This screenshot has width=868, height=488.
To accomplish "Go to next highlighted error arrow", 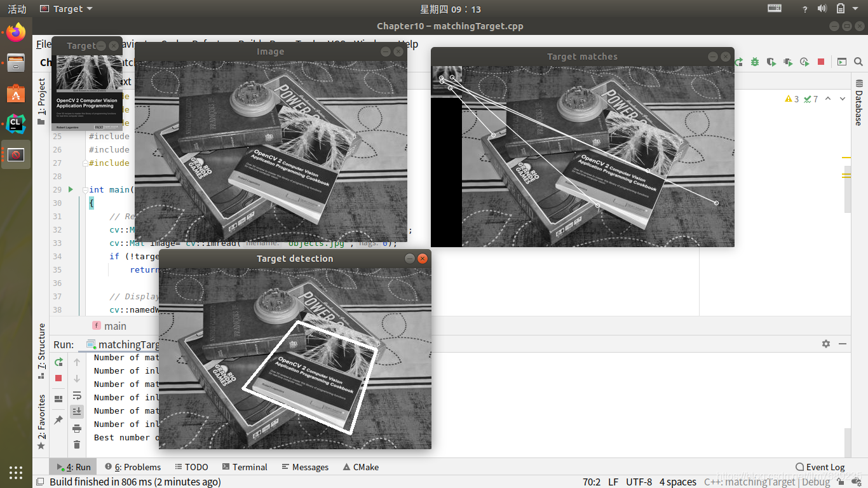I will pos(843,99).
